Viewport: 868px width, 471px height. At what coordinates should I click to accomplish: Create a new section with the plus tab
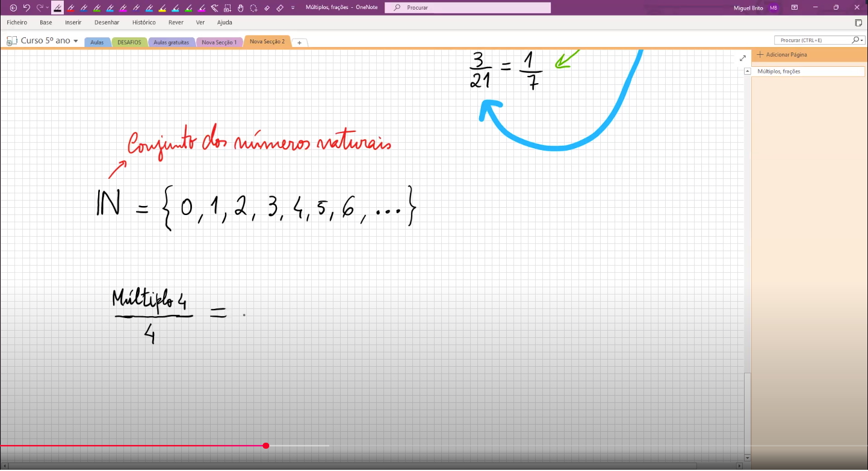(299, 43)
